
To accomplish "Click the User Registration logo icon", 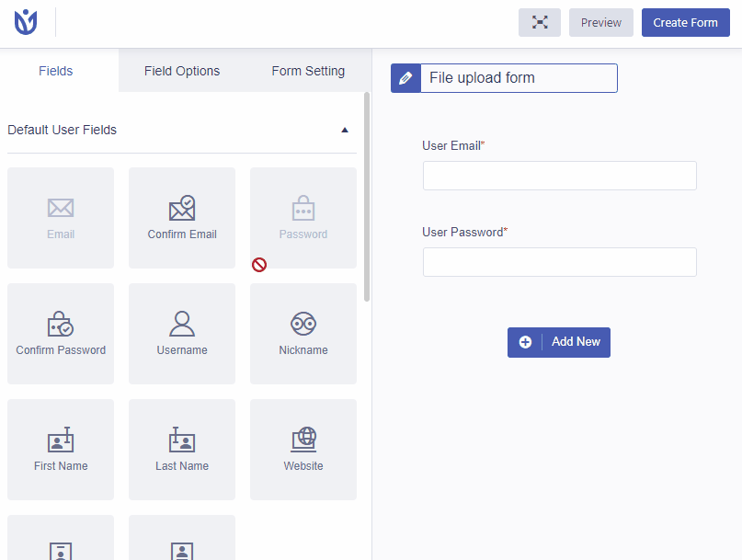I will tap(26, 22).
